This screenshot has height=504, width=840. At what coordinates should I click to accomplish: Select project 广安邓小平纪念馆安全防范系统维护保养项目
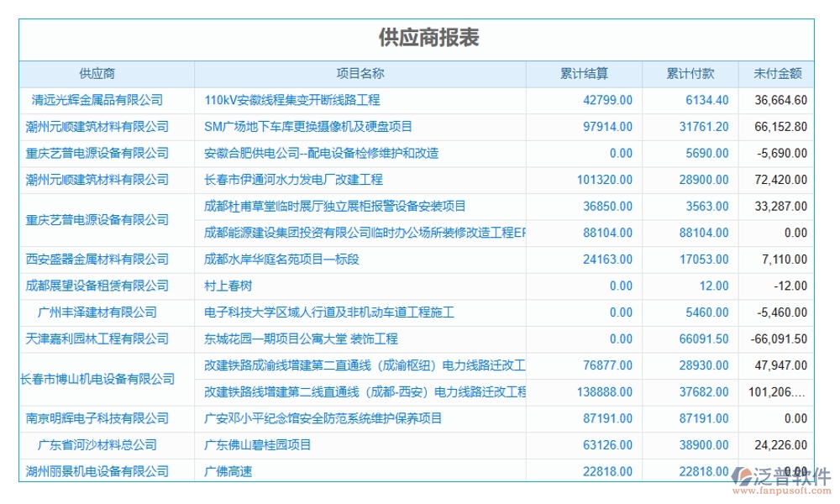(324, 418)
